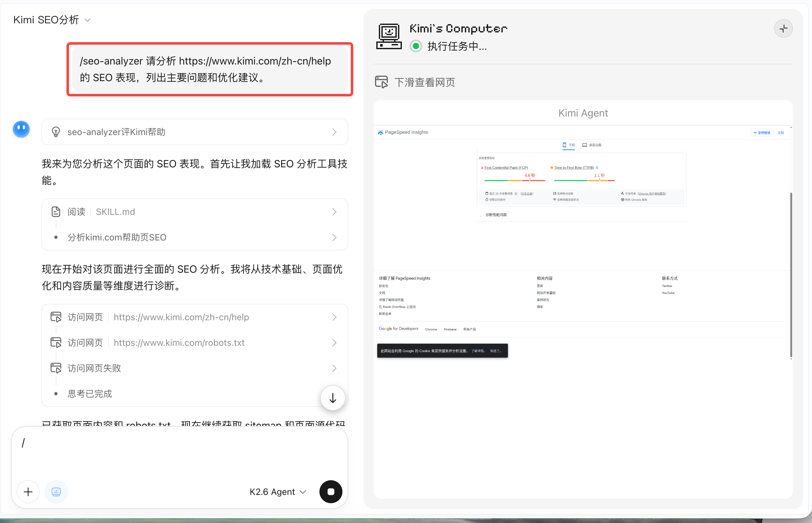The image size is (812, 523).
Task: Click the document icon beside 阅读 SKILL.md
Action: click(56, 212)
